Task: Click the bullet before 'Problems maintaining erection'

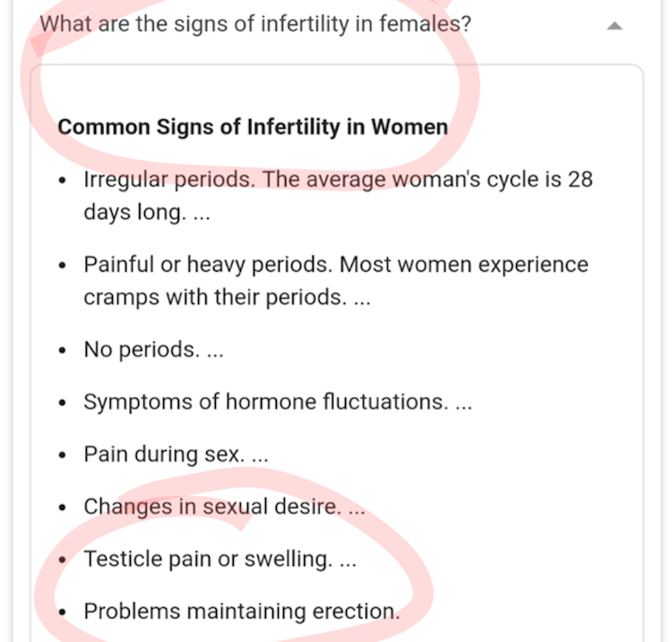Action: (x=62, y=612)
